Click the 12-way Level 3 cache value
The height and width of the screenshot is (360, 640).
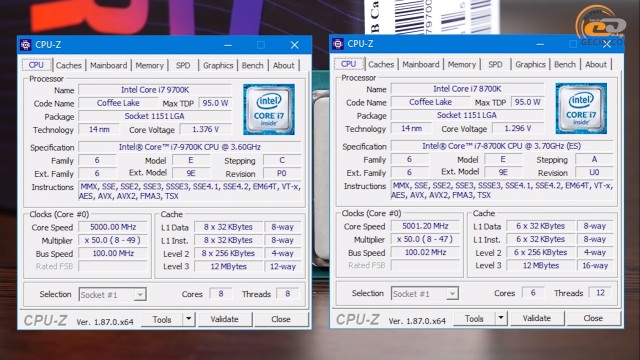[283, 267]
